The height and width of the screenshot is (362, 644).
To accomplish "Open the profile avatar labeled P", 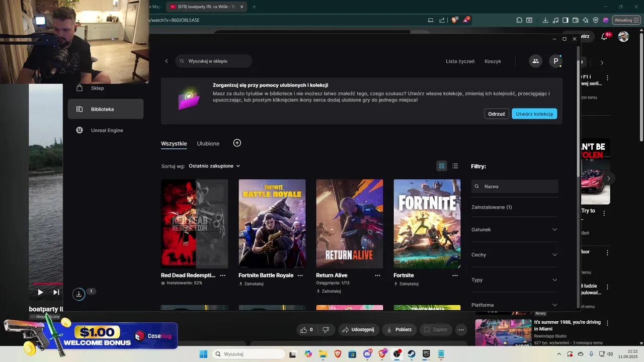I will click(555, 61).
